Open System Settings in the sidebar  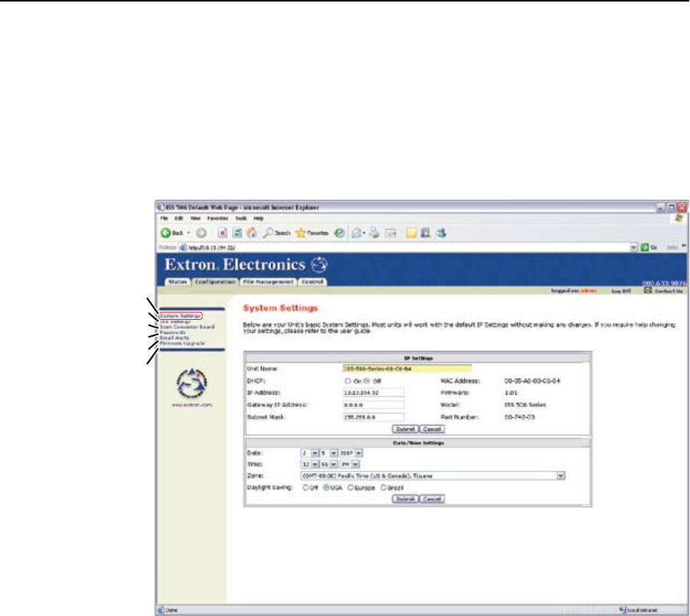pyautogui.click(x=181, y=316)
